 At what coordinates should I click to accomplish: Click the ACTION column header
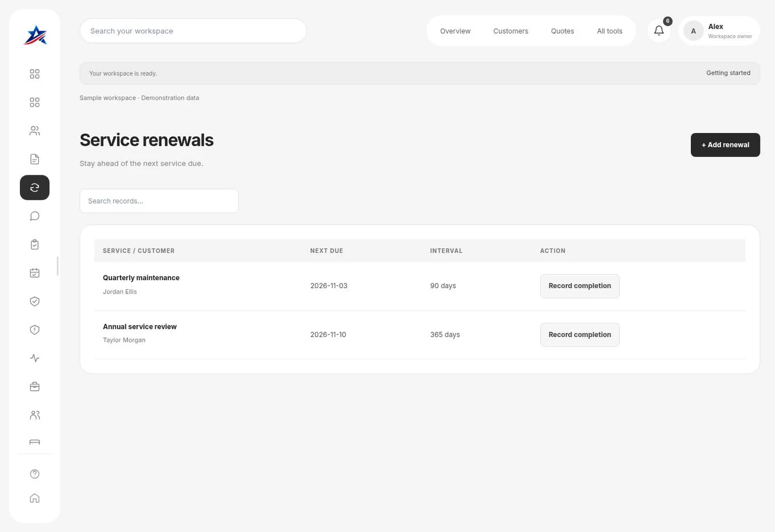coord(553,251)
